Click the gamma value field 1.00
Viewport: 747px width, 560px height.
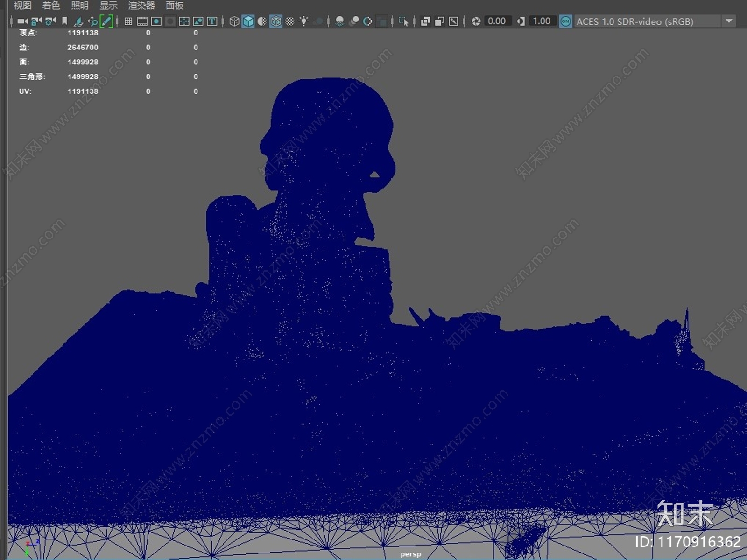coord(542,21)
